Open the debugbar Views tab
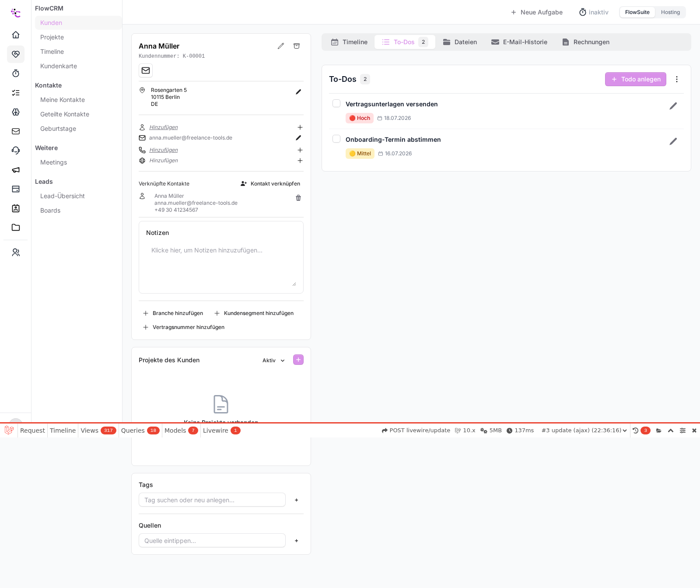 pos(98,430)
